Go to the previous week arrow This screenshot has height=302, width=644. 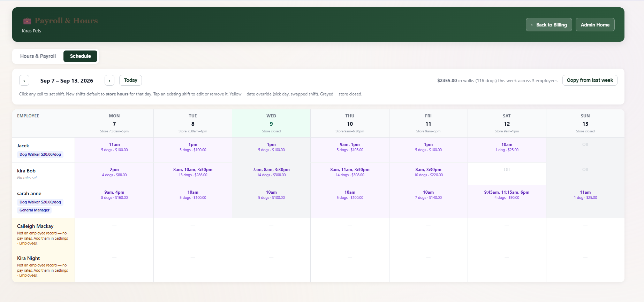point(24,80)
